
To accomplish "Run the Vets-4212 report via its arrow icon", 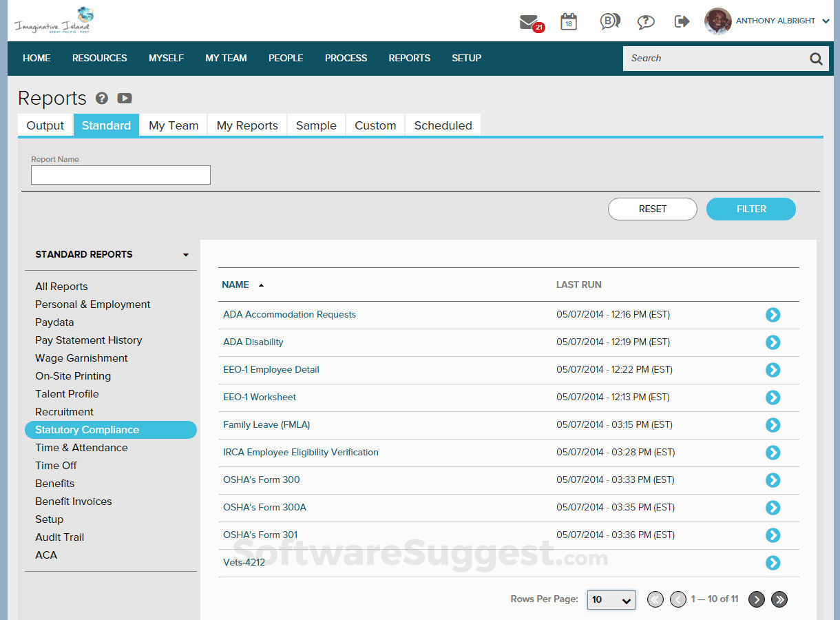I will [773, 563].
